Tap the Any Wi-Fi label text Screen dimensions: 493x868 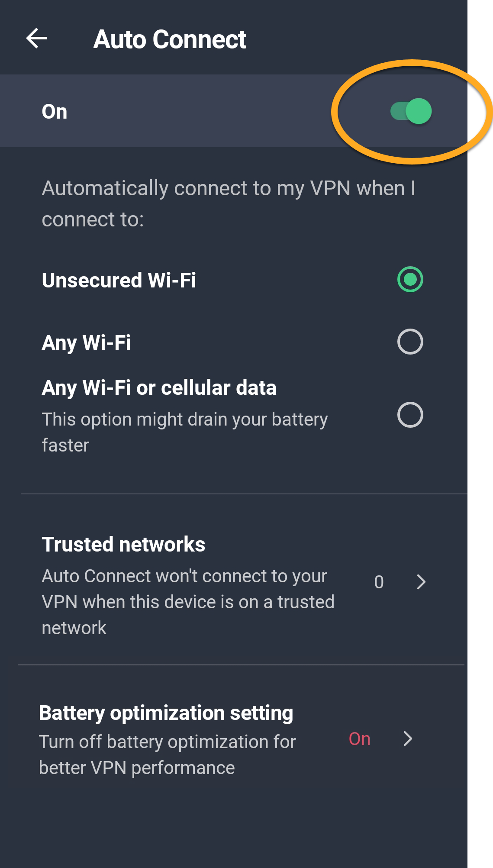point(86,342)
